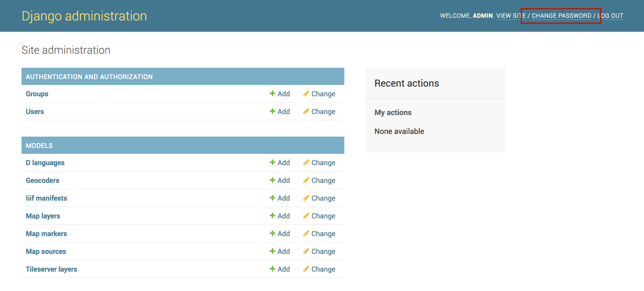Click the pencil icon for Map markers

point(306,233)
